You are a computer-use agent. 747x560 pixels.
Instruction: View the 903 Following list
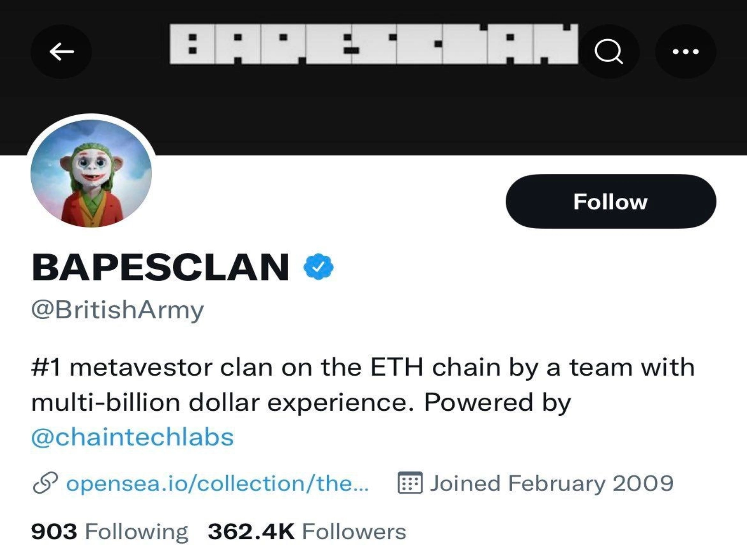click(110, 532)
